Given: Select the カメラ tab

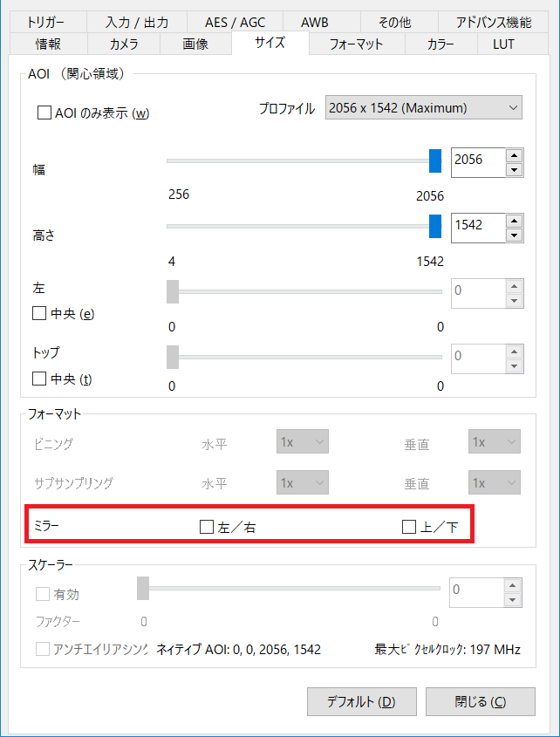Looking at the screenshot, I should [124, 44].
